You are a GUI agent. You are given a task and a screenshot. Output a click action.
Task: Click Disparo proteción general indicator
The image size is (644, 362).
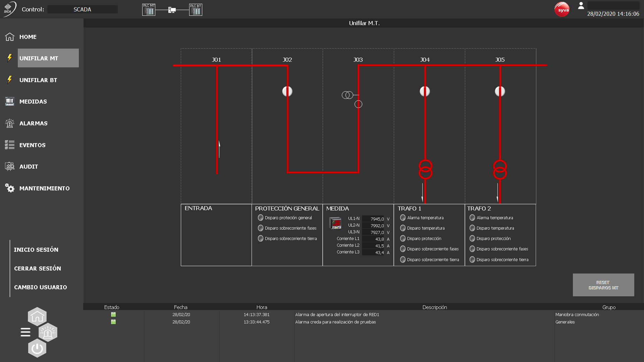click(261, 218)
